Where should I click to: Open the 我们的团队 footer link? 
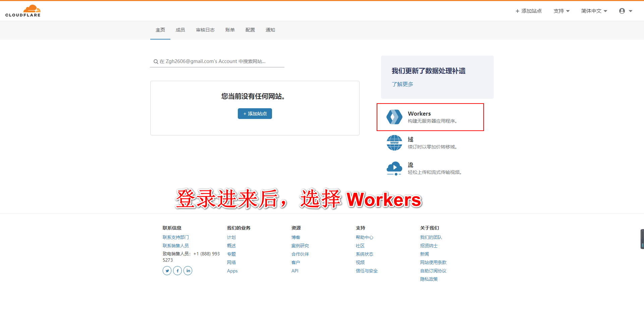coord(431,237)
